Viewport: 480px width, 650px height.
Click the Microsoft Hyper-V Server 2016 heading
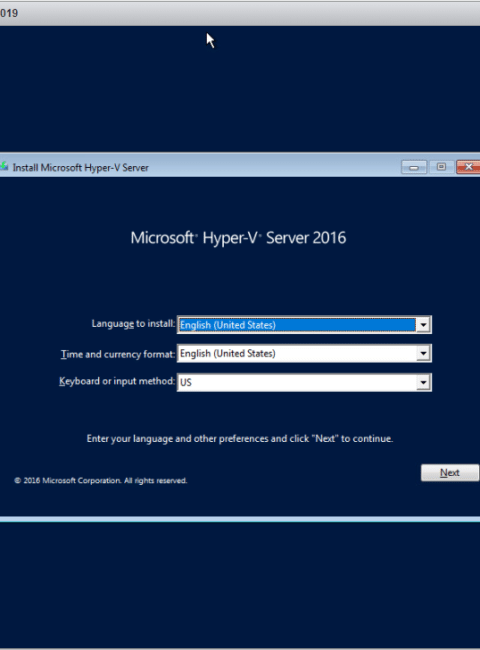point(238,238)
